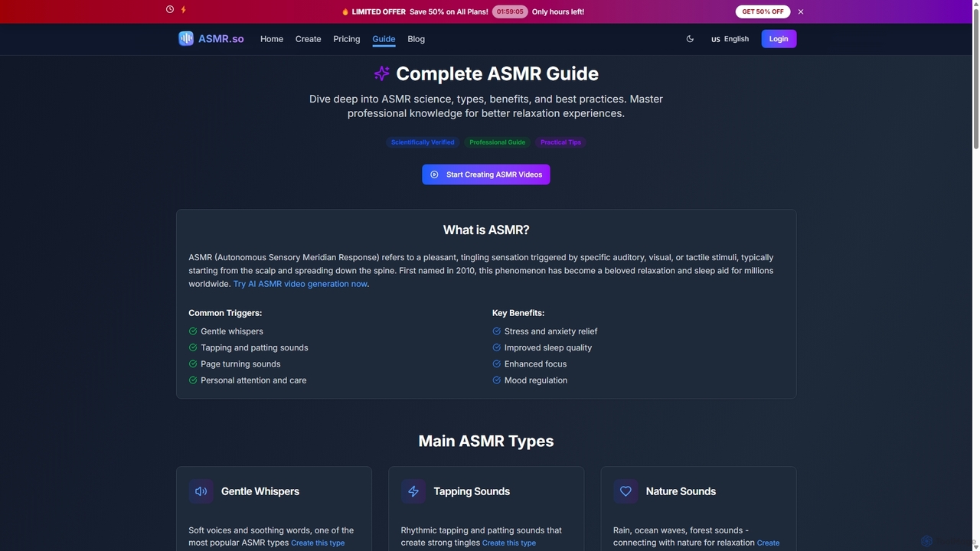Click the Nature Sounds card title
The width and height of the screenshot is (980, 551).
point(681,491)
